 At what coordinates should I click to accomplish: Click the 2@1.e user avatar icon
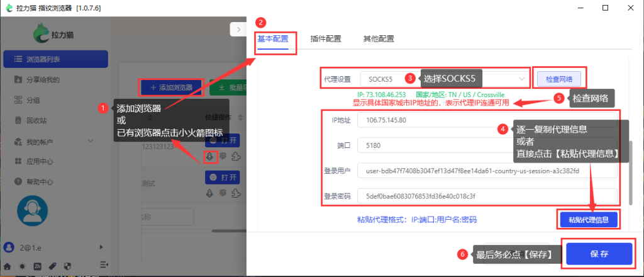click(8, 247)
